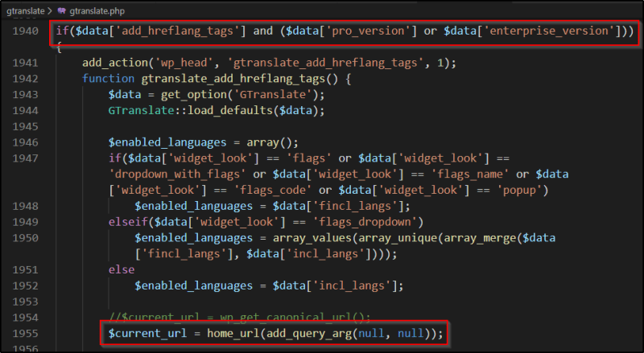Click line number 1941
Screen dimensions: 644x353
(26, 63)
